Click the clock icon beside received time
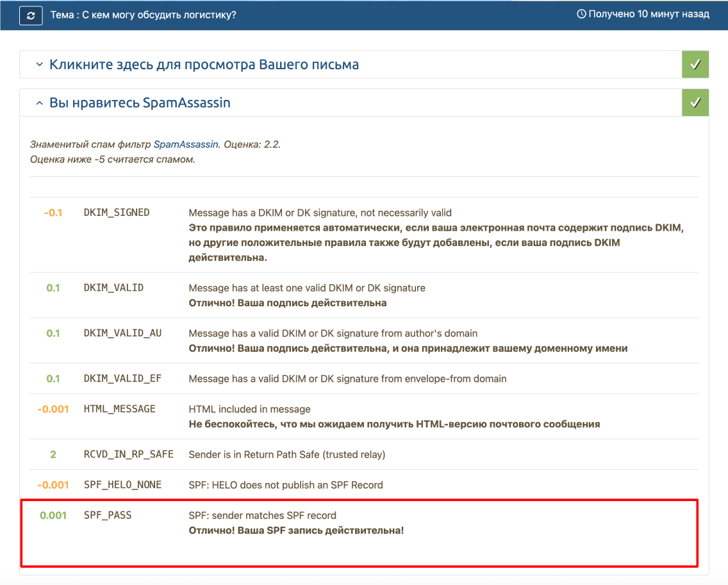The width and height of the screenshot is (728, 585). [x=581, y=14]
